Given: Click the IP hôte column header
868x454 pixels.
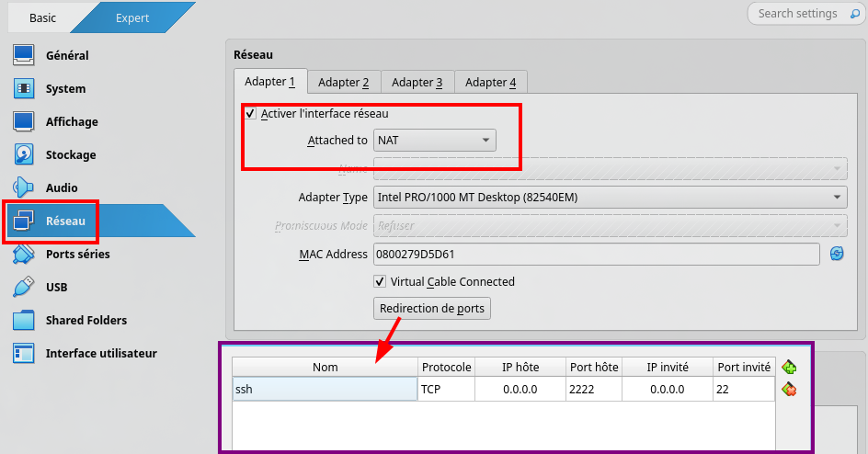Looking at the screenshot, I should click(520, 368).
